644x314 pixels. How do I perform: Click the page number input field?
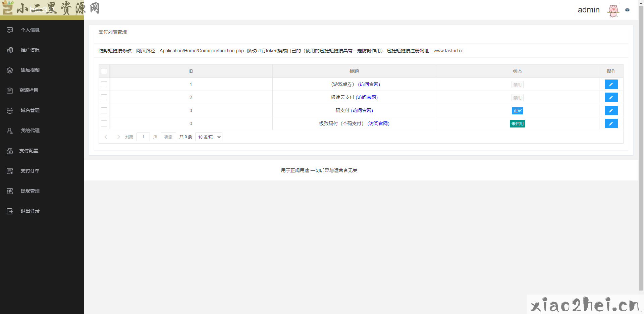[x=143, y=137]
